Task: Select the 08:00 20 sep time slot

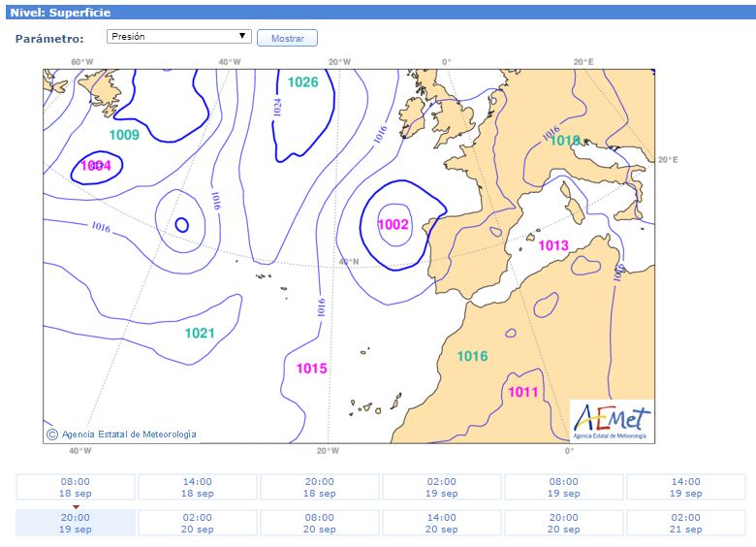Action: [319, 523]
